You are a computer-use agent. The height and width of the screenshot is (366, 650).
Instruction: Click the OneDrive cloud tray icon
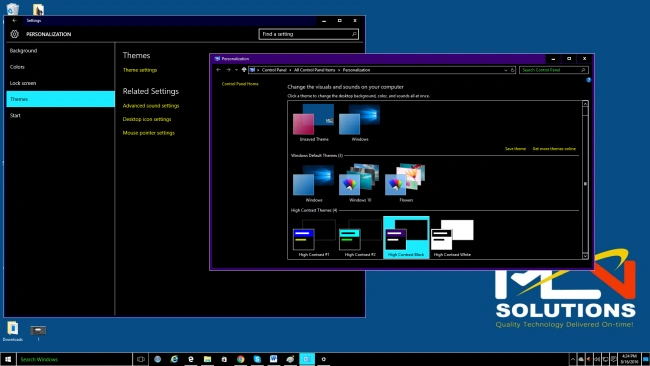[581, 359]
